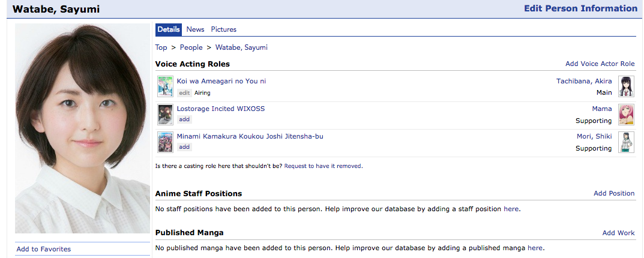
Task: Click Request to have it removed link
Action: coord(323,166)
